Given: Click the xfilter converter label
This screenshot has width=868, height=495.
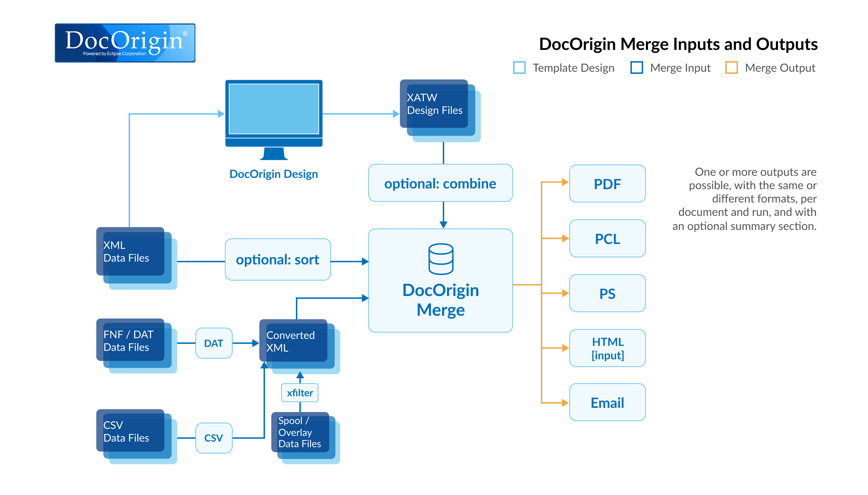Looking at the screenshot, I should point(300,393).
